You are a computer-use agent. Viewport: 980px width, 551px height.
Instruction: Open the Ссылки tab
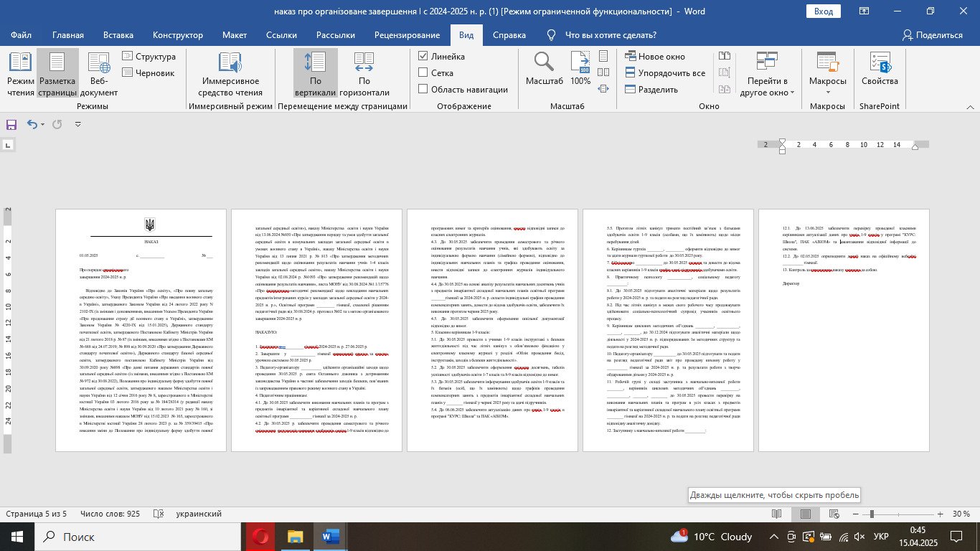click(282, 34)
